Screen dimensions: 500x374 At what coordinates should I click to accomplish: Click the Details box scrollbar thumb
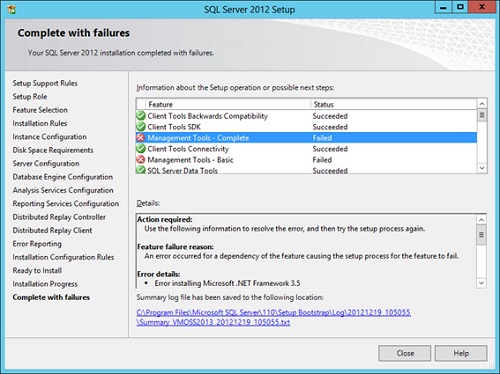(481, 235)
